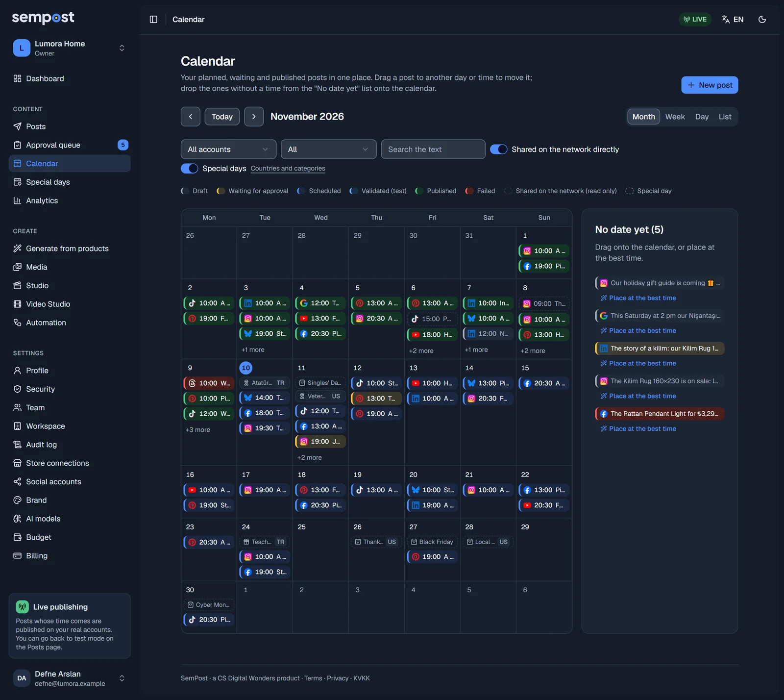The width and height of the screenshot is (784, 700).
Task: Place the Rattan Pendant Light post at best time
Action: pos(638,429)
